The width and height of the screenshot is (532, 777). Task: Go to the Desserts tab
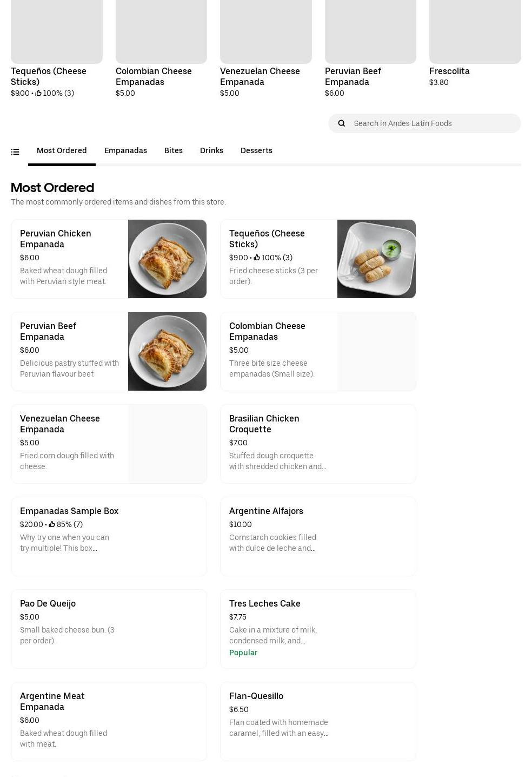[256, 150]
